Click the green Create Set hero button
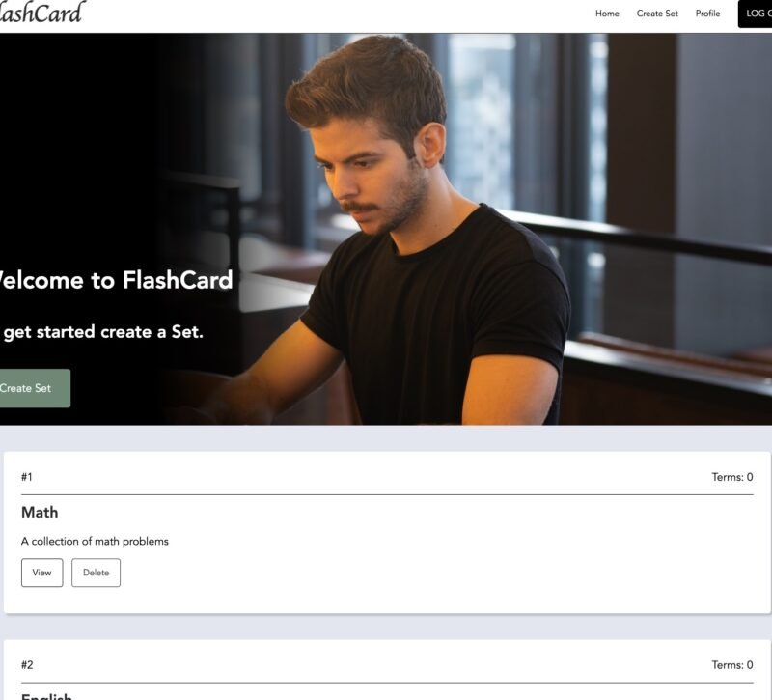The image size is (772, 700). click(35, 388)
